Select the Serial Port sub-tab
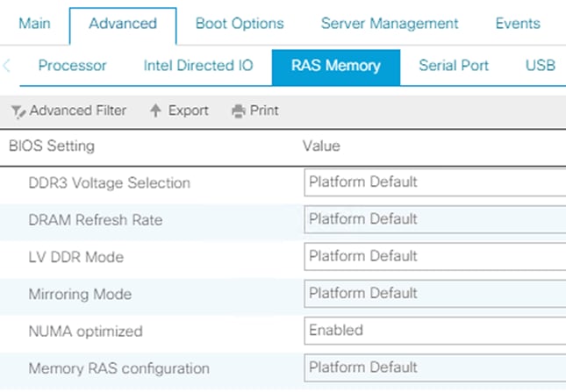This screenshot has width=566, height=392. (x=454, y=66)
